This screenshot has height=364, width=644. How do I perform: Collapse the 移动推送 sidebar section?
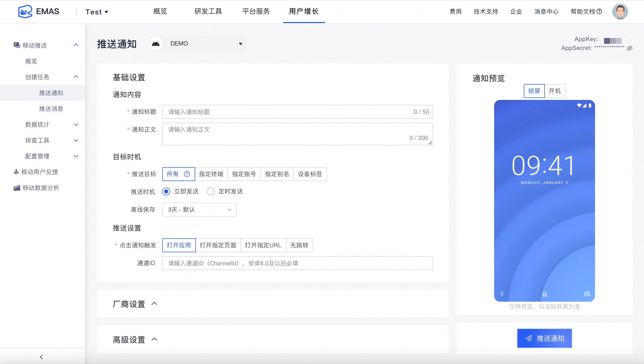pyautogui.click(x=76, y=45)
